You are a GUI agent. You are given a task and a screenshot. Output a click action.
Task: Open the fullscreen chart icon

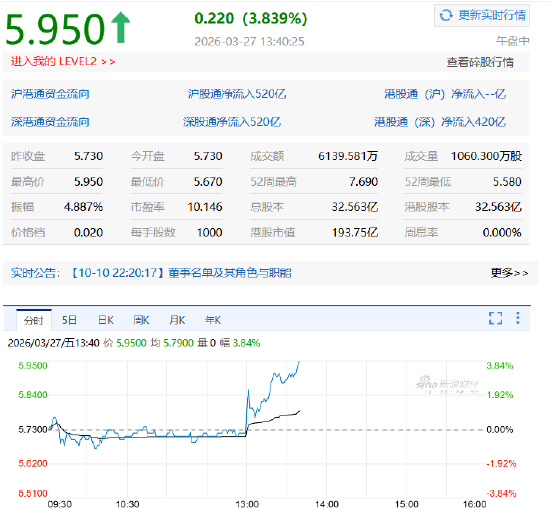(x=495, y=318)
